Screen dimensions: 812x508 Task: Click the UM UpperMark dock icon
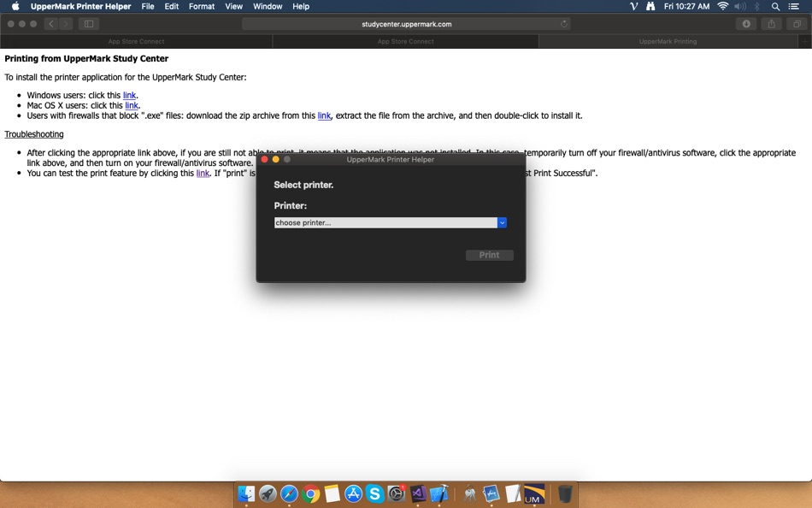[534, 493]
